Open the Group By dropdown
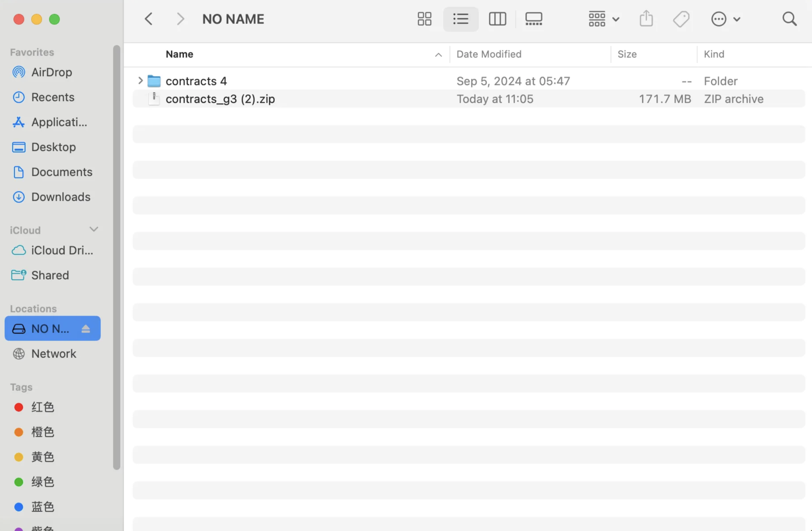Image resolution: width=812 pixels, height=531 pixels. coord(604,19)
